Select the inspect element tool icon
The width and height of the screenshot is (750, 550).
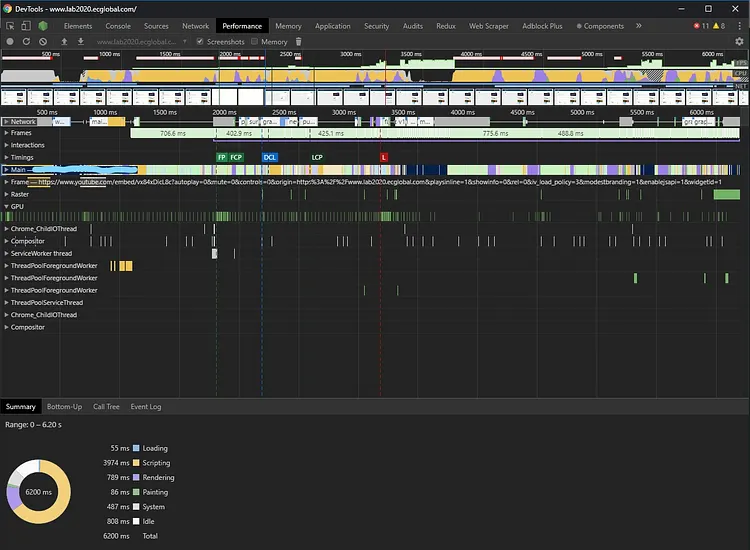[x=10, y=26]
